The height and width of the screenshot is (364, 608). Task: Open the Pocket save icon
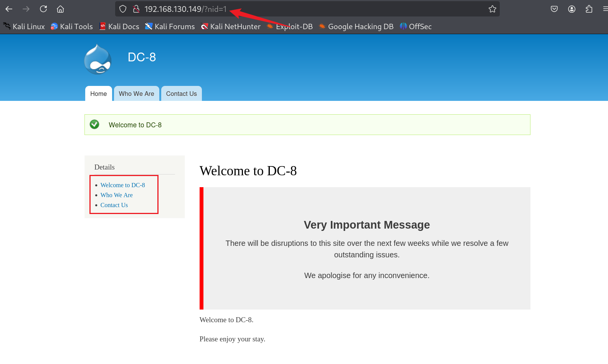(554, 9)
